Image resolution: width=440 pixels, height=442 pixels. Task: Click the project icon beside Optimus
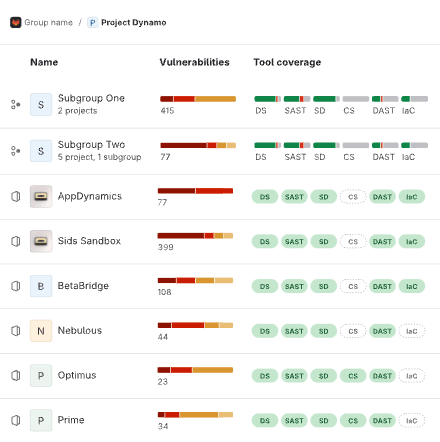(x=16, y=375)
